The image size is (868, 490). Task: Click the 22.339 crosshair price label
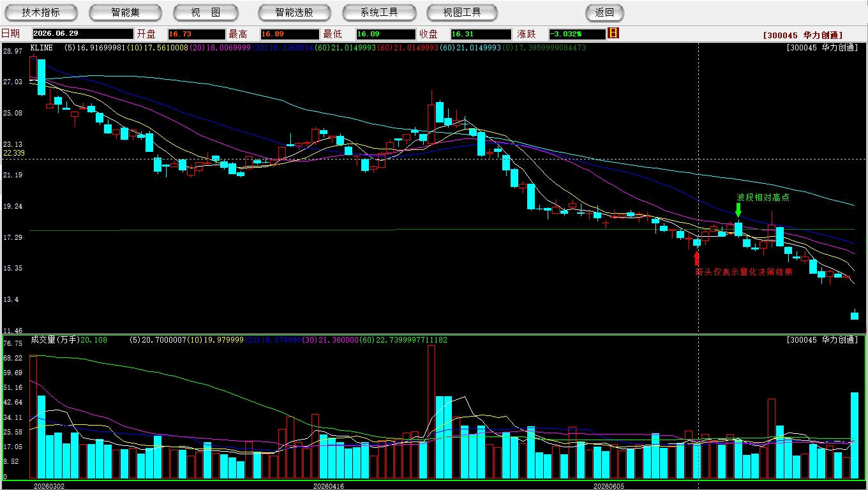[13, 153]
